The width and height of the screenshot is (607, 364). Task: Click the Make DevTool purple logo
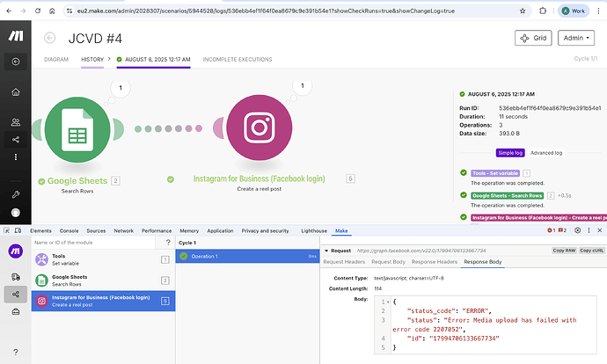click(16, 251)
